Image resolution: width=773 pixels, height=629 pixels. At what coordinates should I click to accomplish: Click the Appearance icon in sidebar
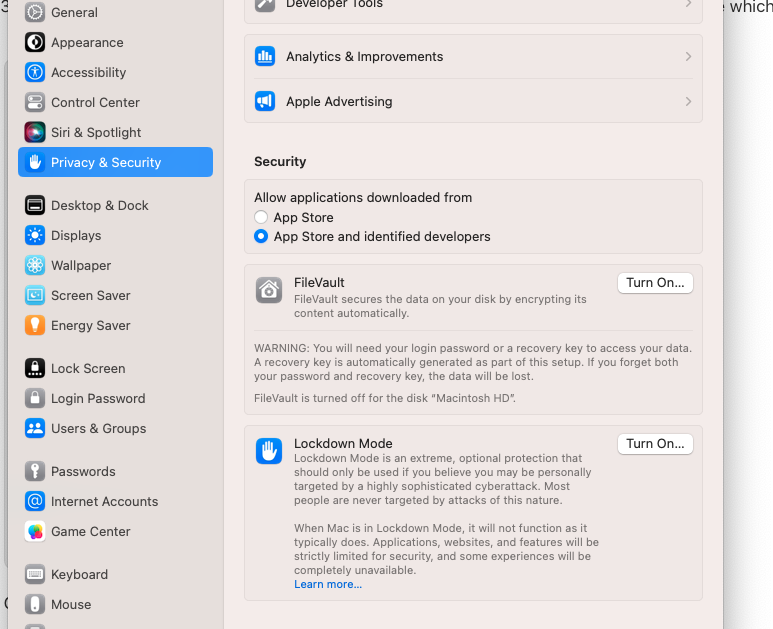pos(35,42)
